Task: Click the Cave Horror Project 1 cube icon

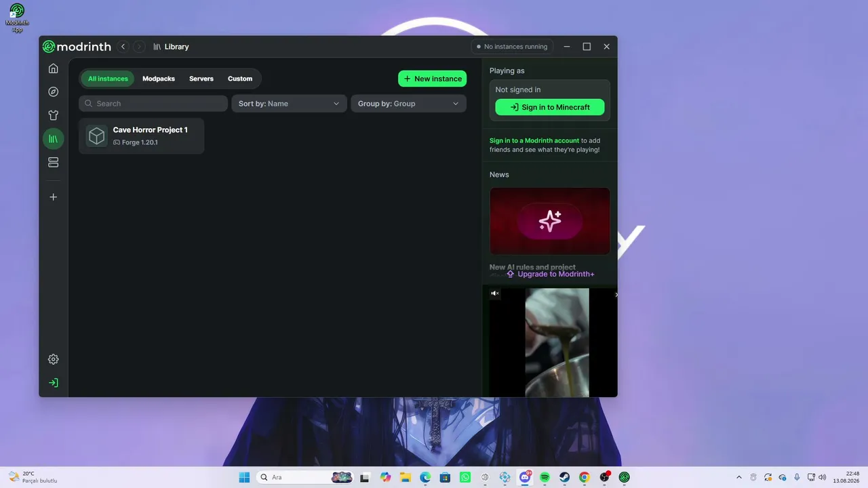Action: point(97,136)
